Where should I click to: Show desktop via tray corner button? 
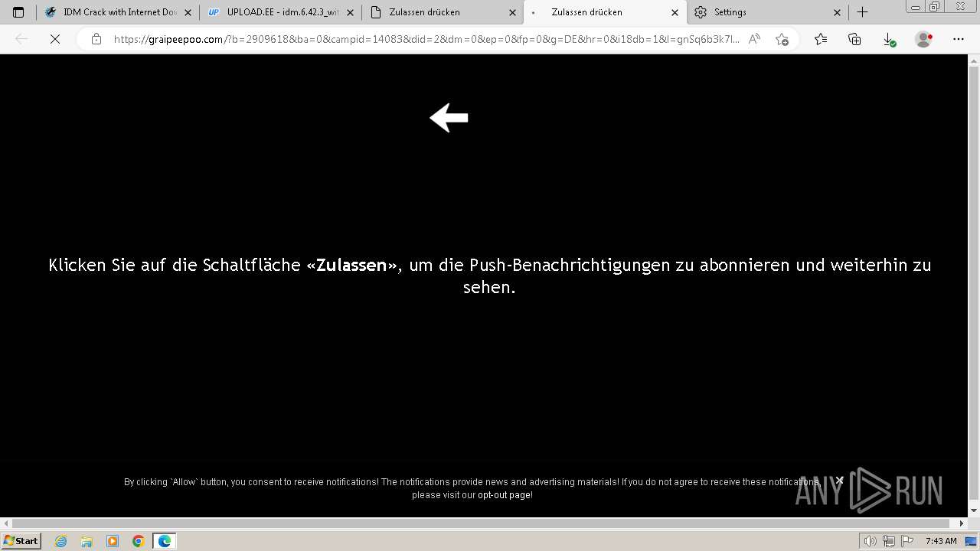point(972,541)
